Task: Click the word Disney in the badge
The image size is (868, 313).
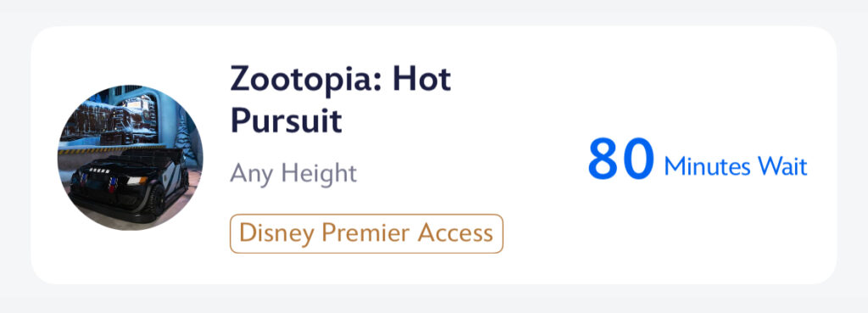Action: coord(277,234)
